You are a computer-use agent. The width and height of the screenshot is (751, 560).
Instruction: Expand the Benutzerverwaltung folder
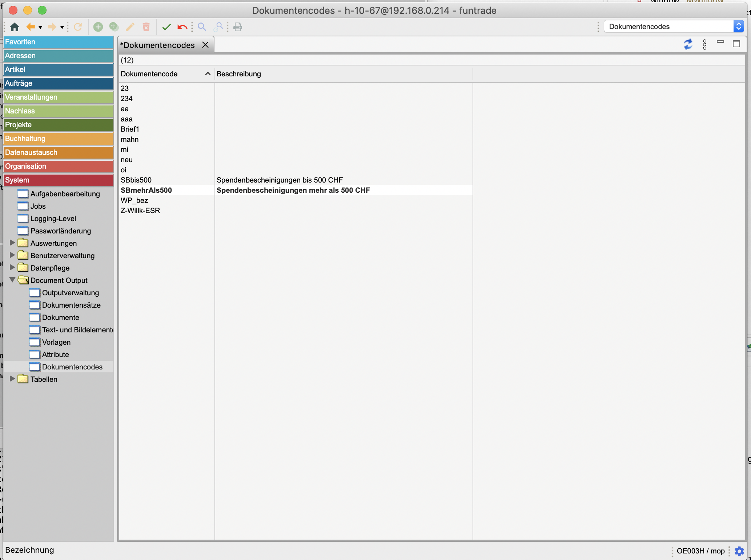click(x=12, y=255)
